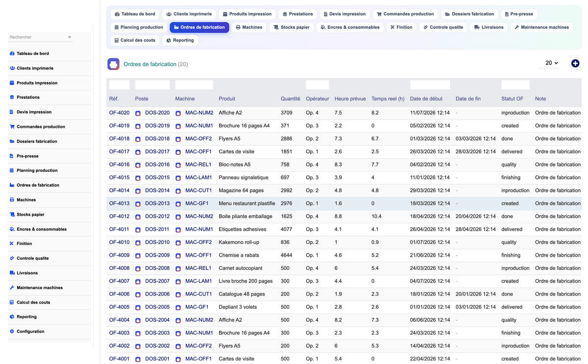Click the Livraisons truck sidebar icon
The height and width of the screenshot is (364, 588).
tap(12, 273)
